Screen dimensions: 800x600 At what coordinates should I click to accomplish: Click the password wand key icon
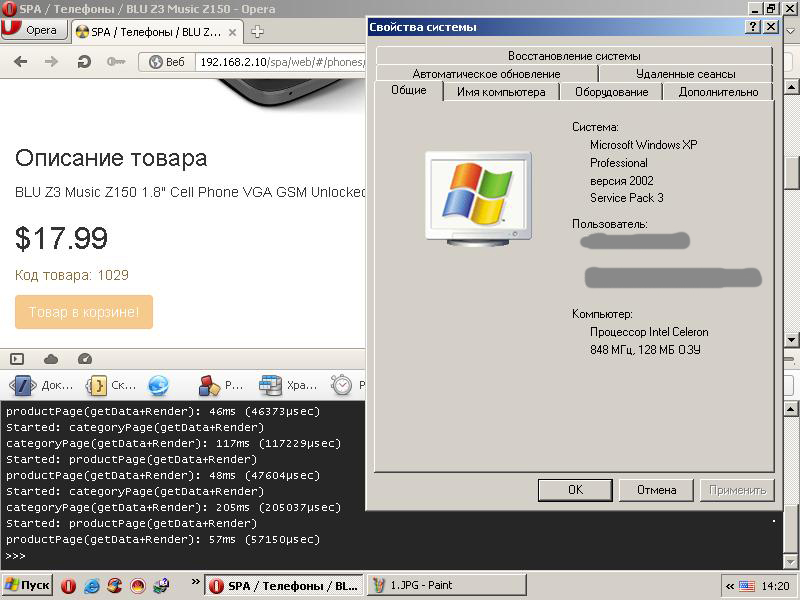click(x=116, y=62)
